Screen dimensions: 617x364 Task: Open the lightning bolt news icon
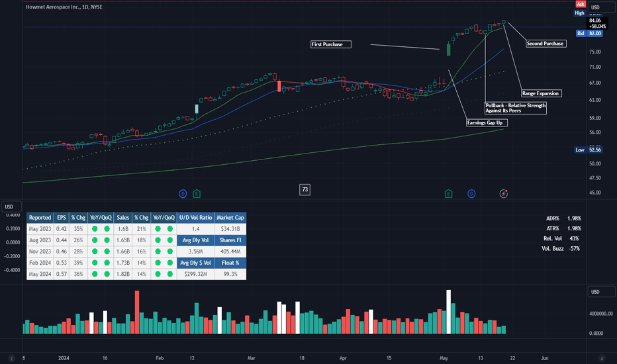tap(503, 194)
